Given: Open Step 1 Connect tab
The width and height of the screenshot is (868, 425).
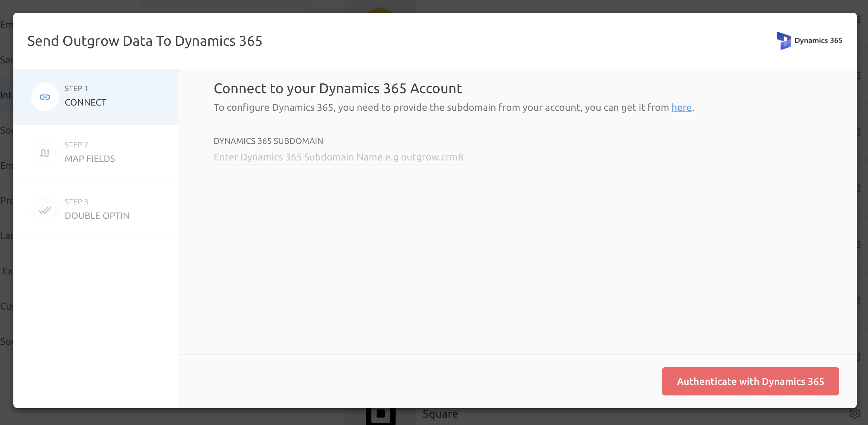Looking at the screenshot, I should tap(96, 97).
